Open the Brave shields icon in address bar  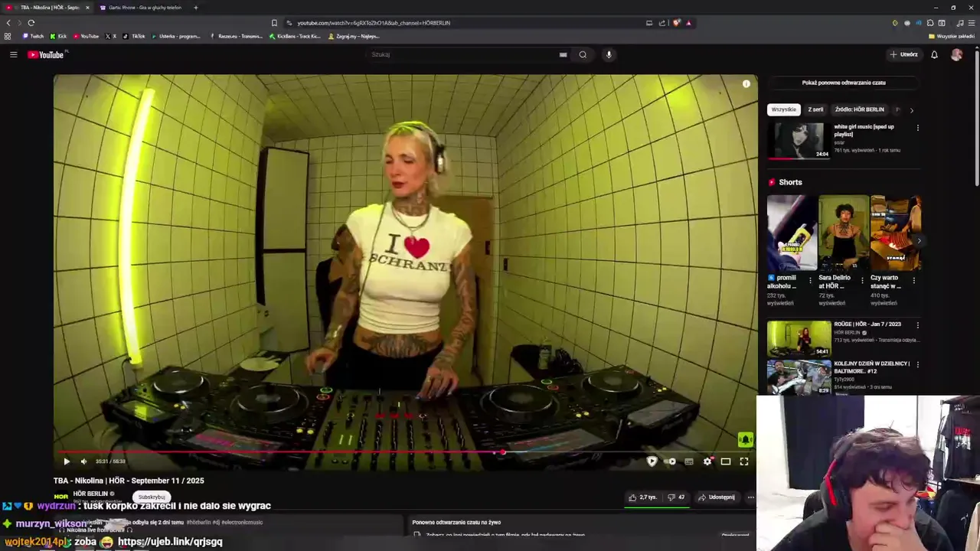pos(676,23)
